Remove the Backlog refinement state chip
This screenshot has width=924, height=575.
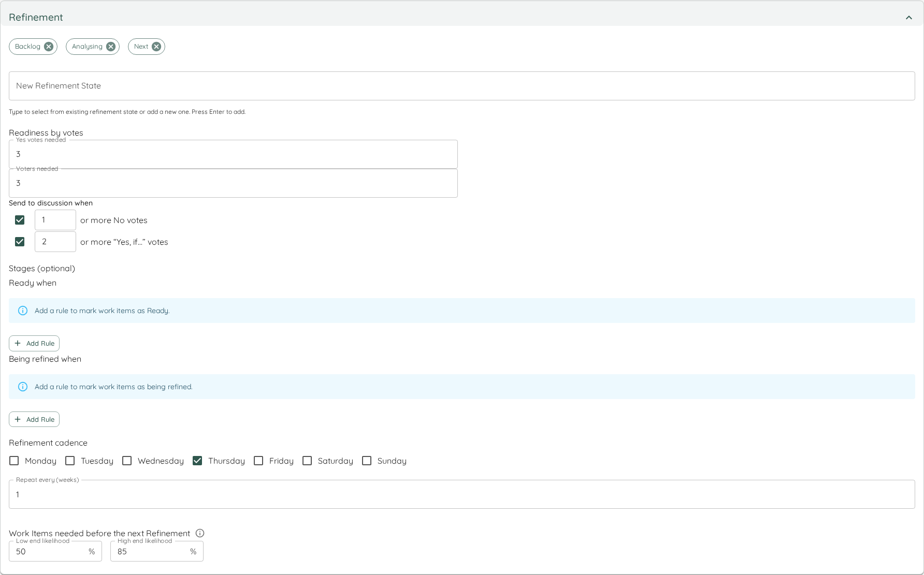coord(49,47)
